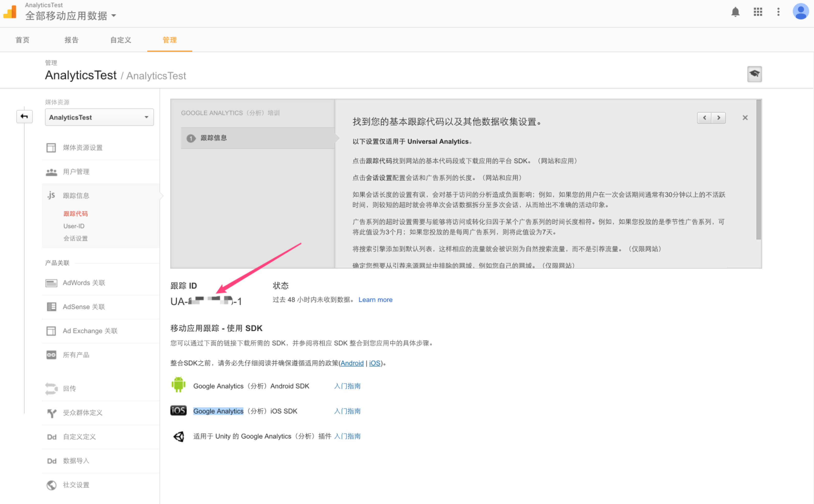Go to next training slide
The image size is (814, 504).
[x=719, y=118]
